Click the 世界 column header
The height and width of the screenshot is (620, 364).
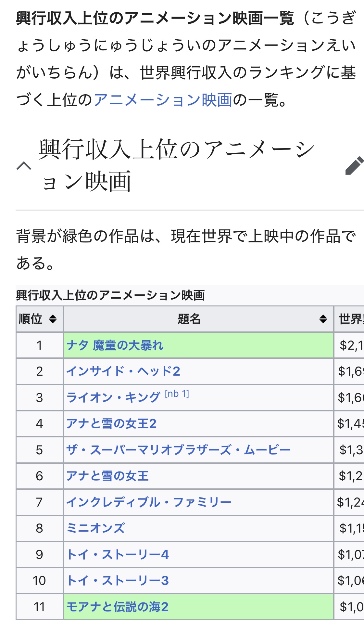click(x=349, y=319)
